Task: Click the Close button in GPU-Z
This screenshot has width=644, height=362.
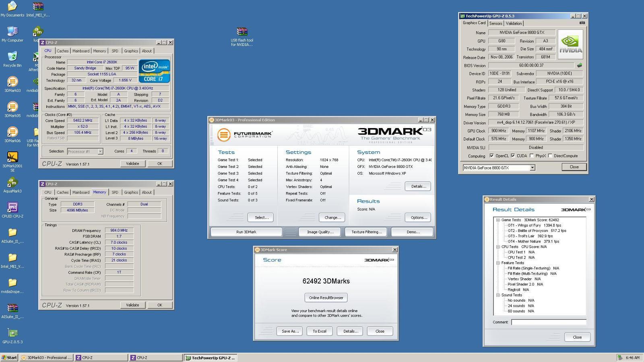Action: 574,167
